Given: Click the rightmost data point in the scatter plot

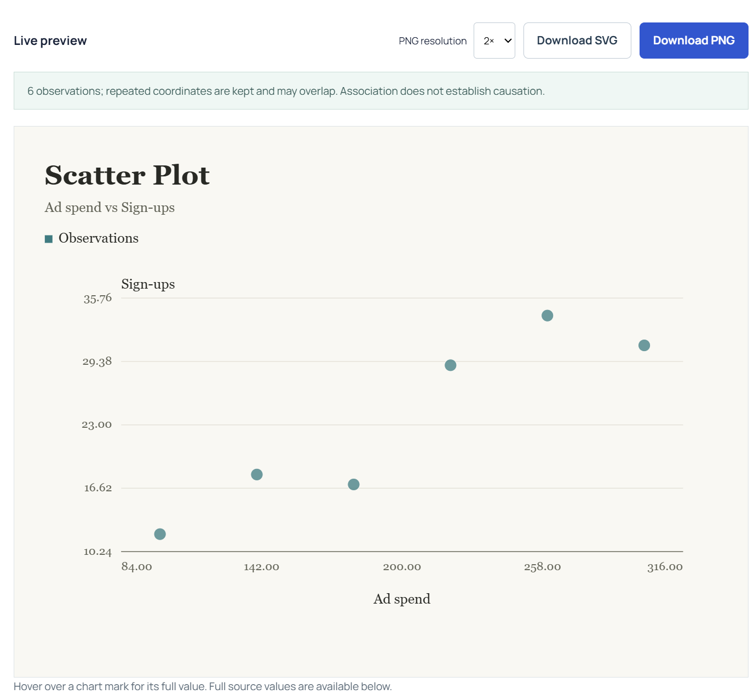Looking at the screenshot, I should (644, 345).
